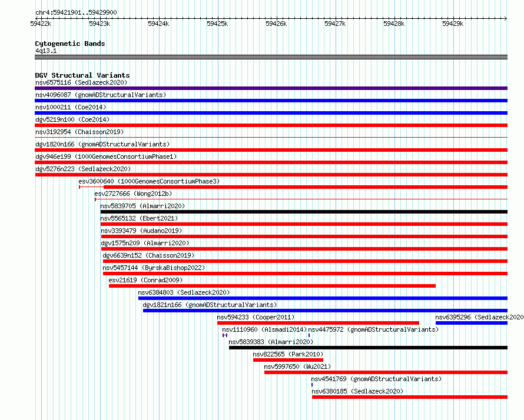The width and height of the screenshot is (524, 420).
Task: Click the blue dgv1821n166 variant bar
Action: pos(325,311)
